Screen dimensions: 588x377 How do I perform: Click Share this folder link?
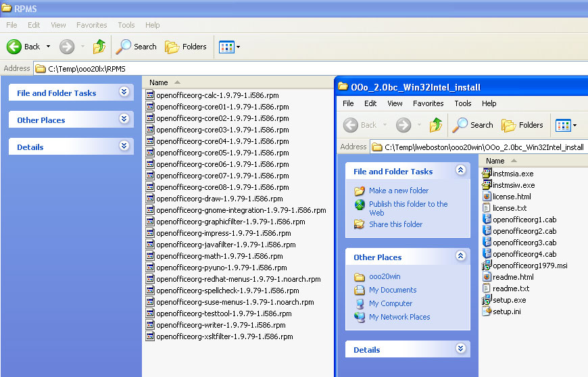395,224
